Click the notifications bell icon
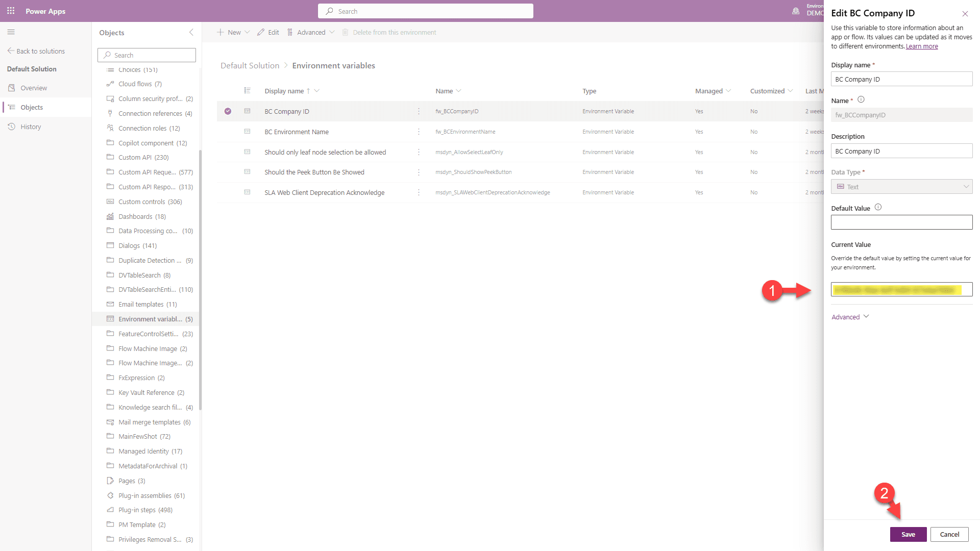 [795, 11]
